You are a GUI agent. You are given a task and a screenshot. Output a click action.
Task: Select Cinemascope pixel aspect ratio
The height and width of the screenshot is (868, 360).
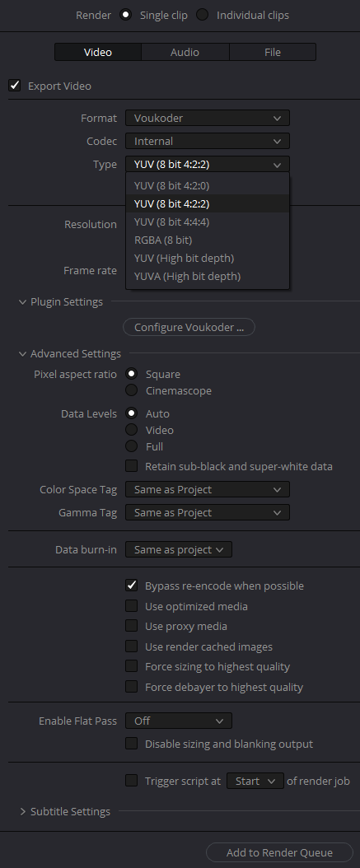pos(131,390)
